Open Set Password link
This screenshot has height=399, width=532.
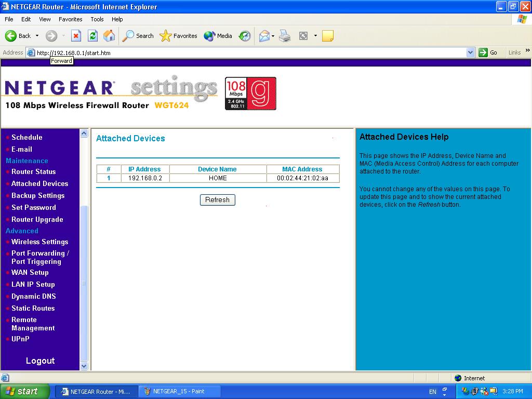tap(34, 208)
